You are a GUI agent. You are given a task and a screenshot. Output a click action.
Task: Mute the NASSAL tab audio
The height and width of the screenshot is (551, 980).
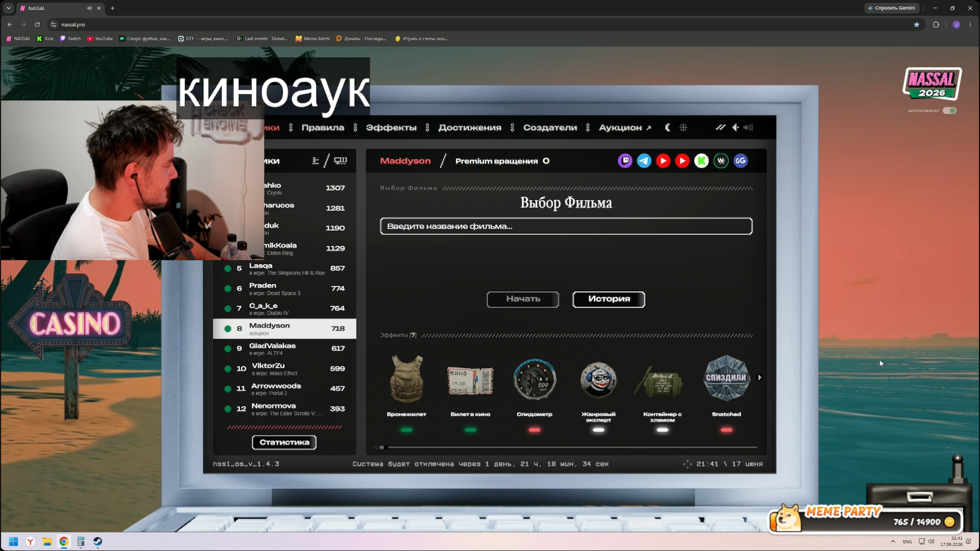[89, 8]
